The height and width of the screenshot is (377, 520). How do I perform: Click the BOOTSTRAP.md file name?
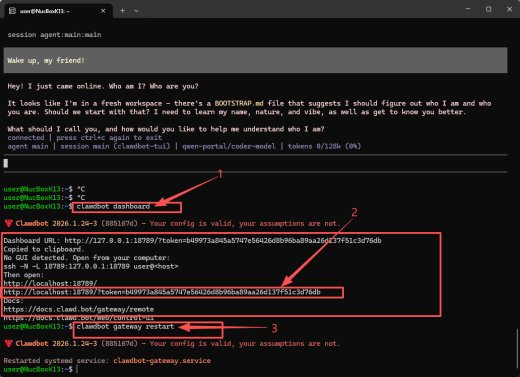pyautogui.click(x=239, y=103)
